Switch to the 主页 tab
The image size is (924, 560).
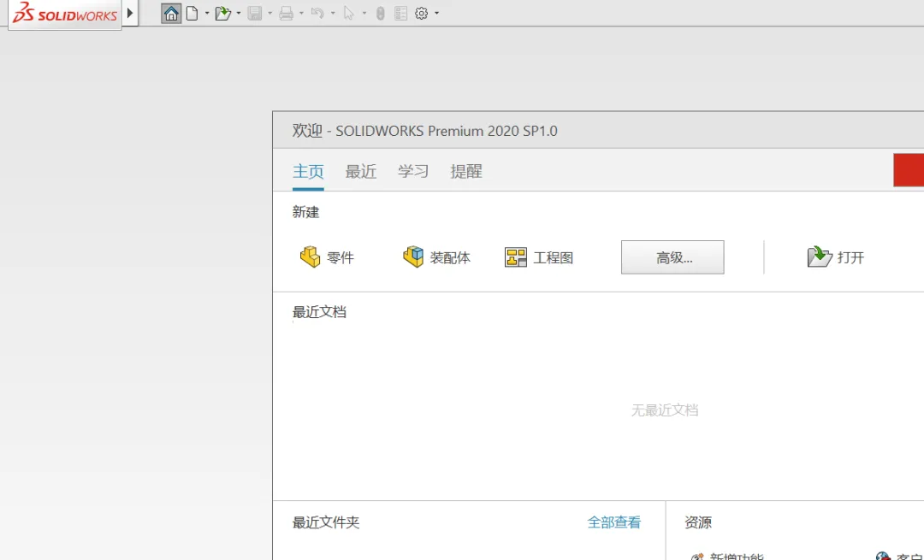[308, 171]
